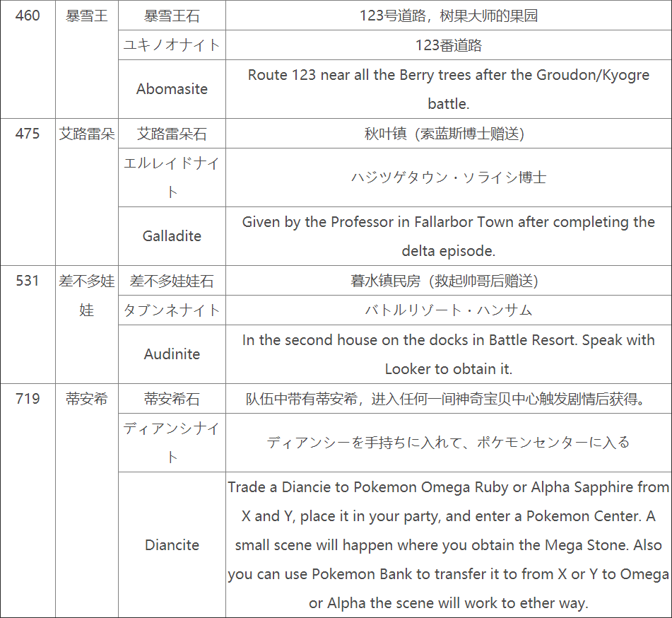672x618 pixels.
Task: Click the Fallarbor Town Professor description
Action: pos(448,236)
